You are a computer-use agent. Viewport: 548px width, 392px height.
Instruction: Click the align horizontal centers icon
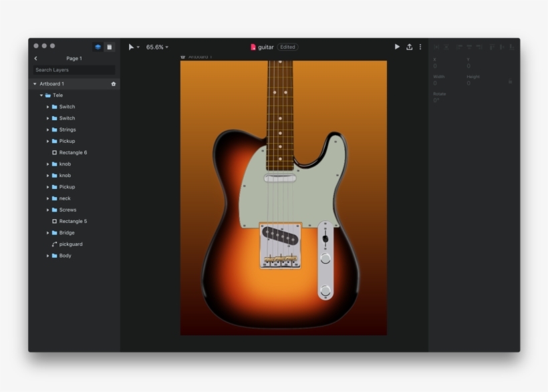pos(470,47)
